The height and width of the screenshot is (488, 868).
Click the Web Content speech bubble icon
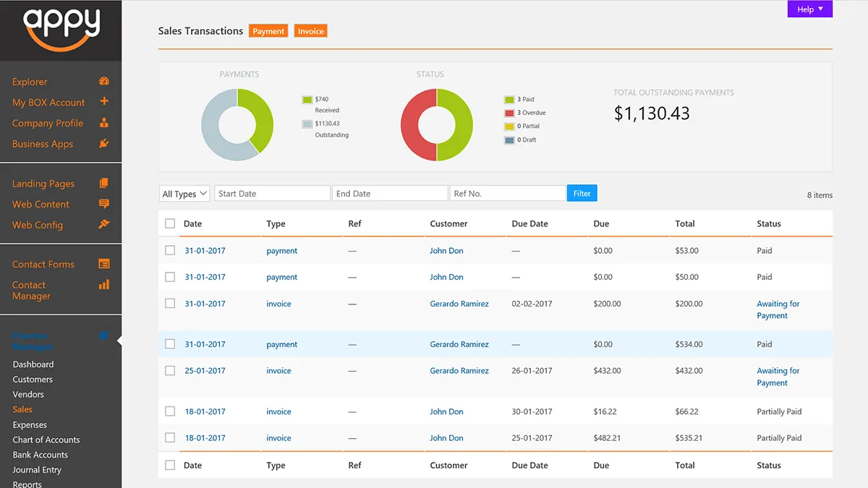coord(104,204)
